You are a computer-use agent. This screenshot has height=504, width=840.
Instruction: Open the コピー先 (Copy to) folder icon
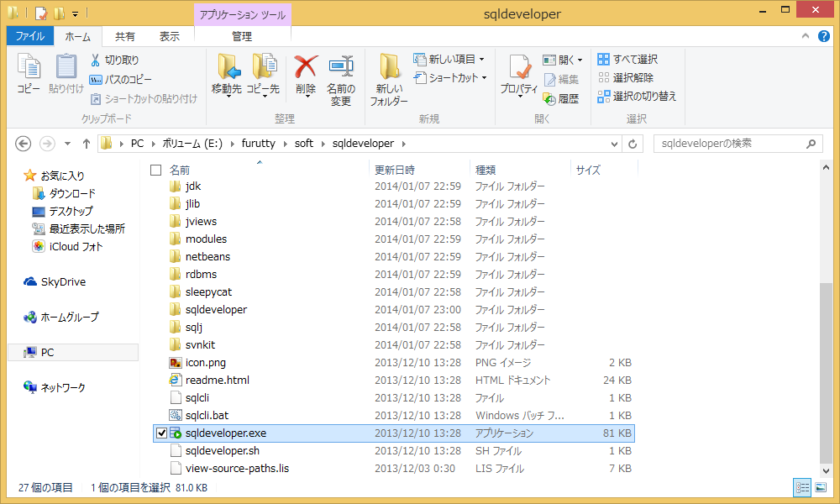coord(264,66)
